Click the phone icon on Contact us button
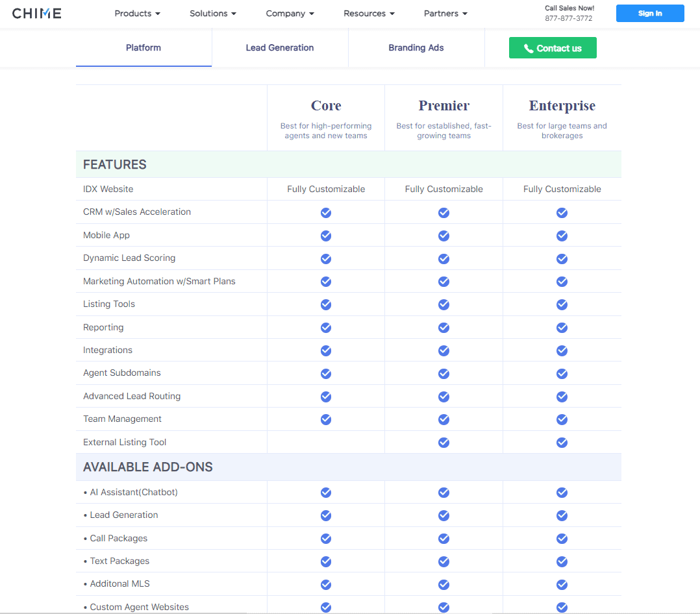Image resolution: width=700 pixels, height=614 pixels. tap(527, 47)
